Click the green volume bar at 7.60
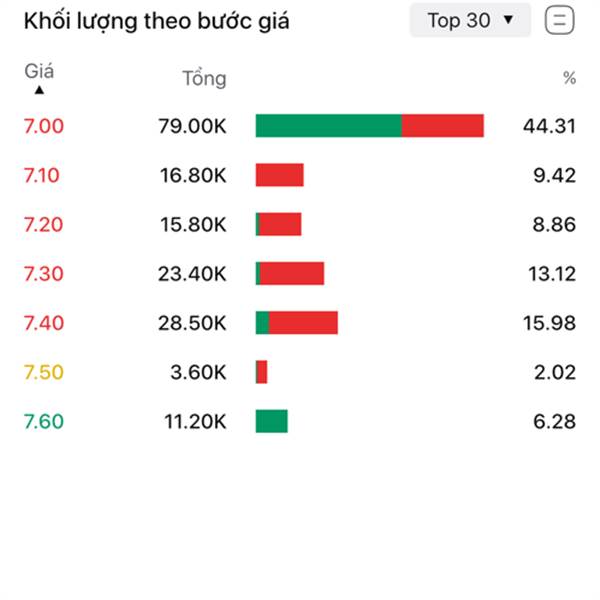 click(272, 421)
